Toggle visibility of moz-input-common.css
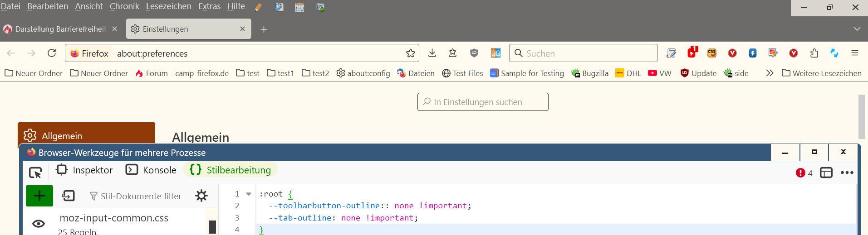Screen dimensions: 868x235 (x=39, y=223)
